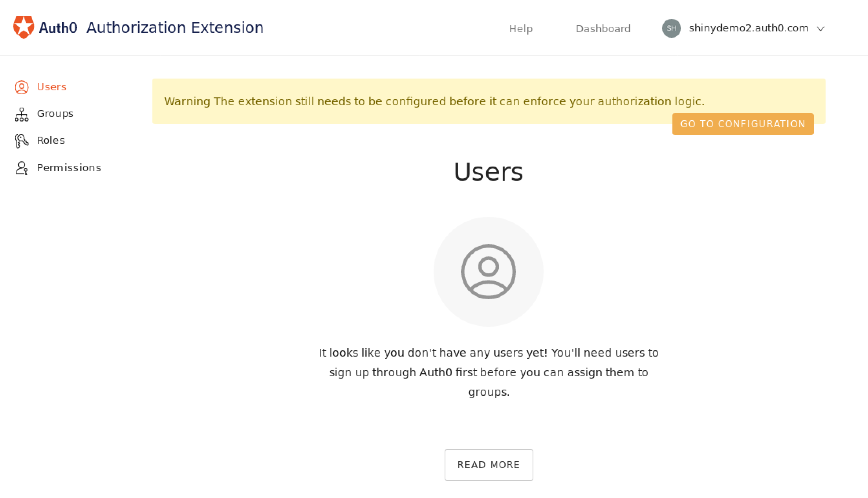Viewport: 868px width, 498px height.
Task: Click the Read More button
Action: tap(489, 465)
